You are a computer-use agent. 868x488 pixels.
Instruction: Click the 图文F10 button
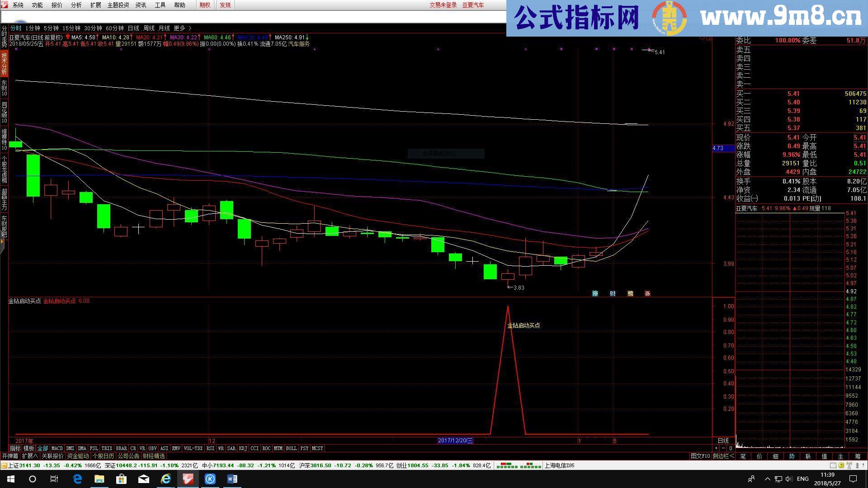click(701, 456)
